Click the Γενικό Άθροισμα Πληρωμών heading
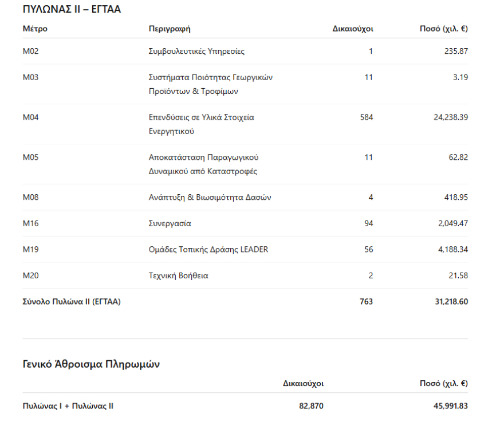 point(91,364)
